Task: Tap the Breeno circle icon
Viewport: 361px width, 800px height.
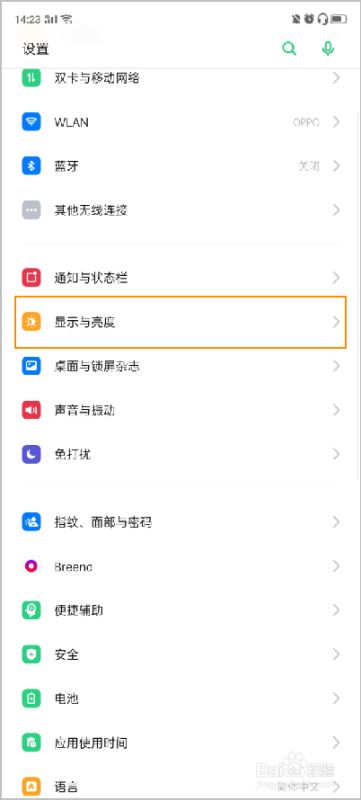Action: [x=31, y=566]
